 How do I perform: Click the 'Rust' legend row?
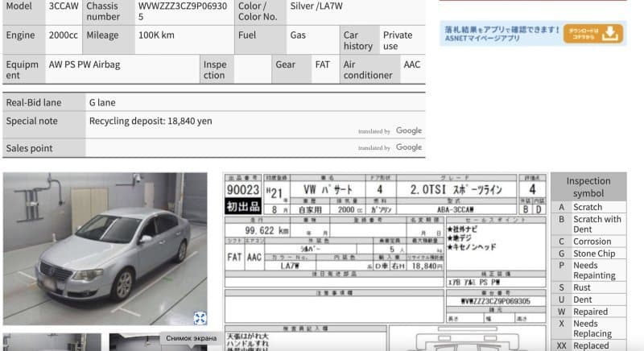point(589,287)
